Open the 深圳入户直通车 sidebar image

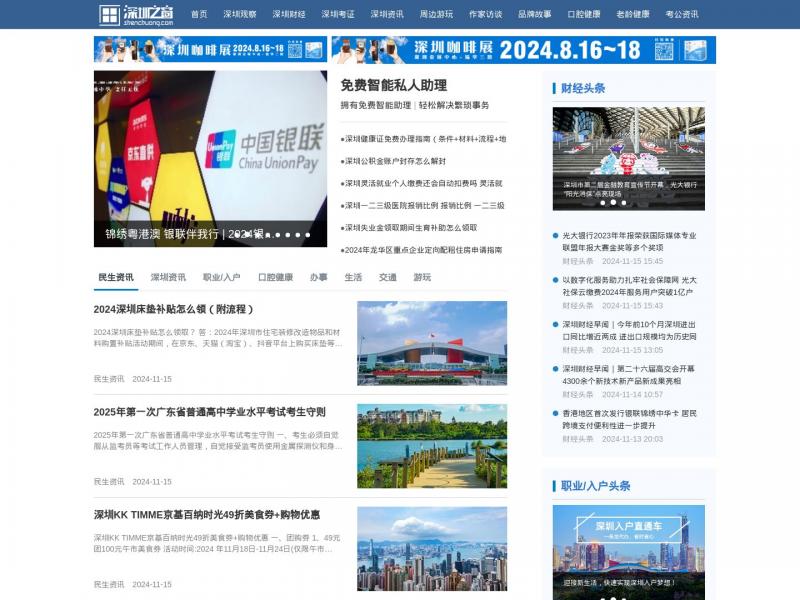tap(628, 552)
